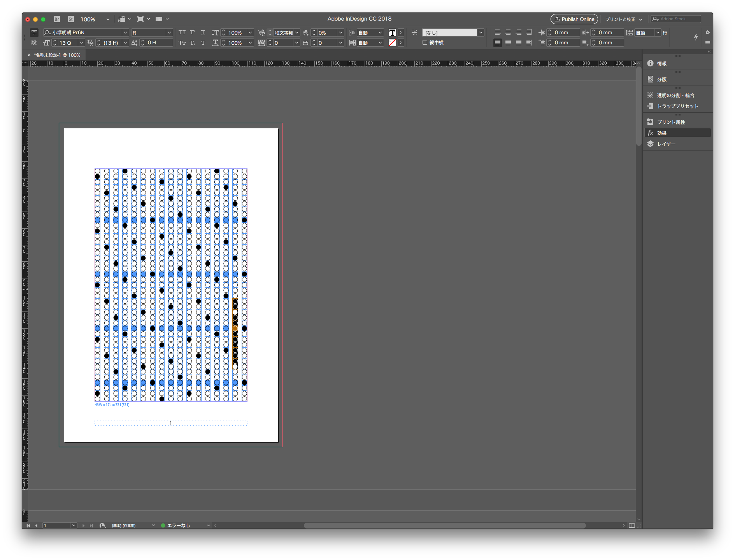Viewport: 735px width, 560px height.
Task: Select the 名称未設定-1 document tab
Action: pyautogui.click(x=57, y=55)
